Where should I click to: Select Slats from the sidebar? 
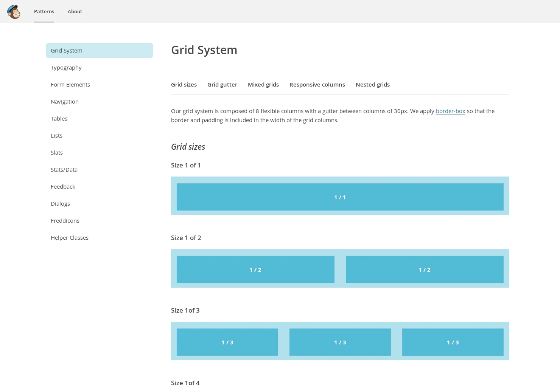coord(57,152)
